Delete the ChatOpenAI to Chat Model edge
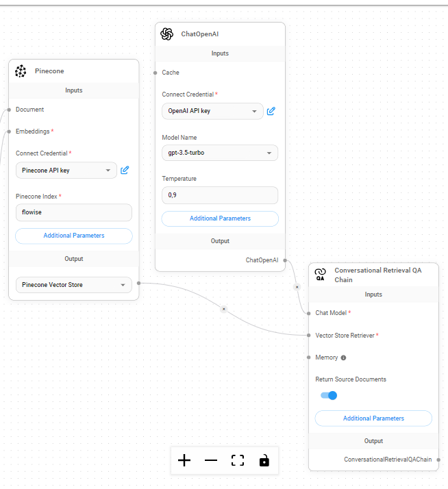This screenshot has height=489, width=448. tap(297, 287)
